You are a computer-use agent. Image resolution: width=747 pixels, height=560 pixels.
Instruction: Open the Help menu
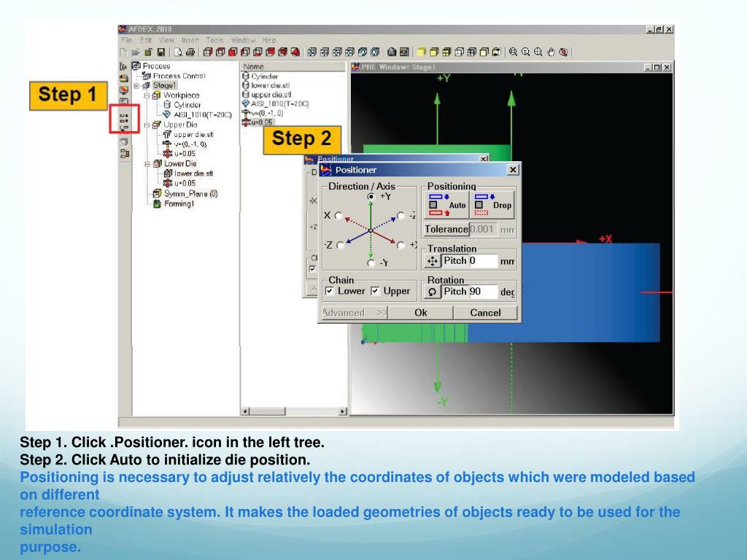point(270,41)
